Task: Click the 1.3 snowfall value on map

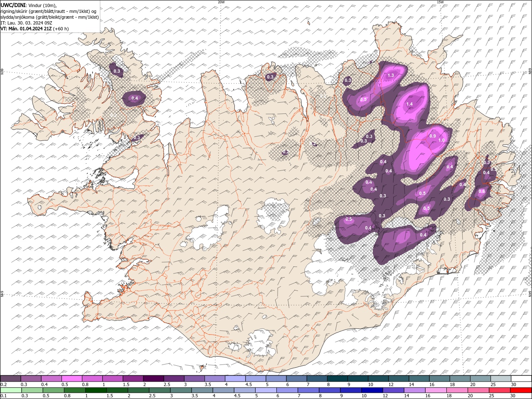Action: 391,75
